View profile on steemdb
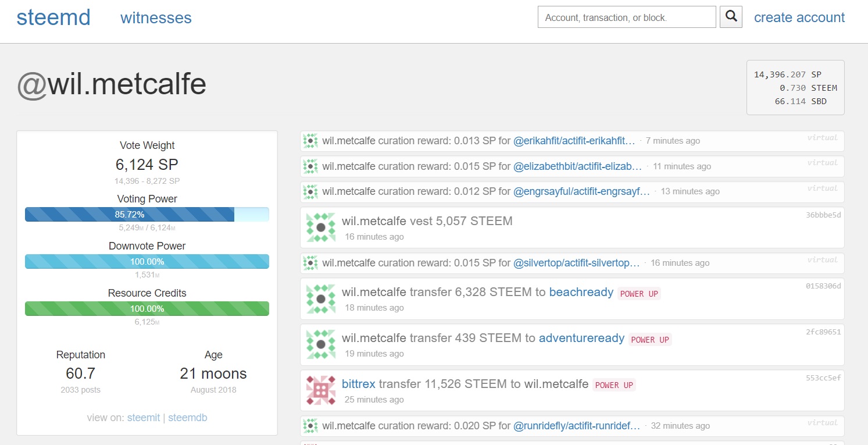868x445 pixels. coord(187,418)
